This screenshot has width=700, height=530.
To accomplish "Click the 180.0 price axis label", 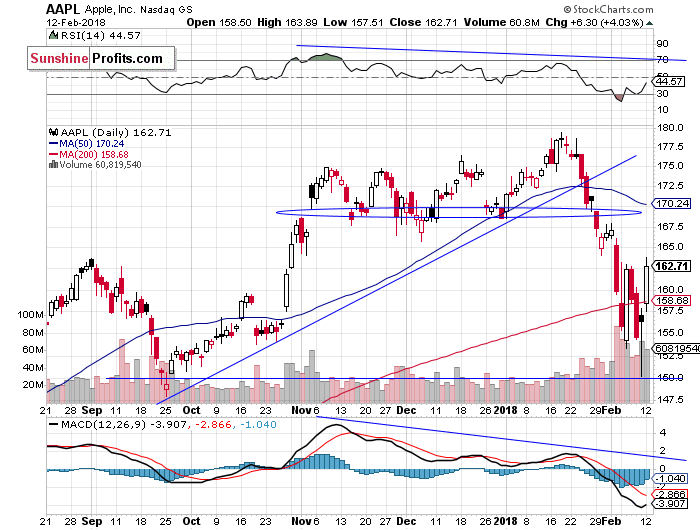I will [671, 128].
